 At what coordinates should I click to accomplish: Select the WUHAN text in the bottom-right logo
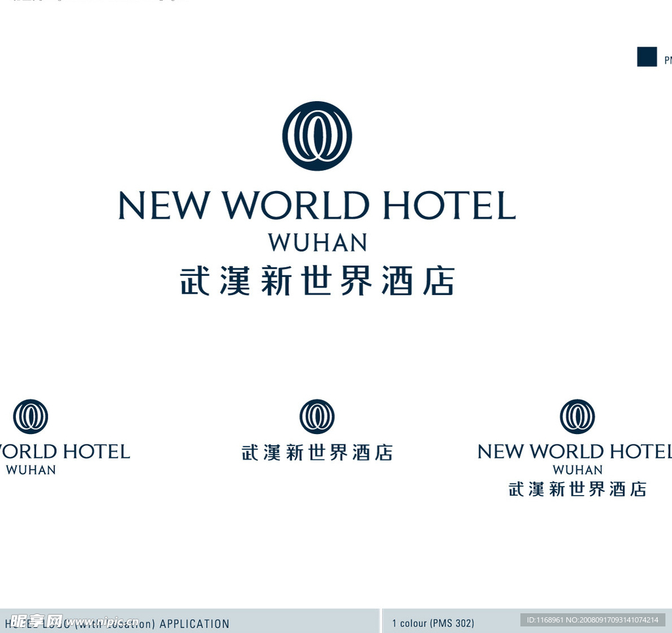tap(577, 470)
